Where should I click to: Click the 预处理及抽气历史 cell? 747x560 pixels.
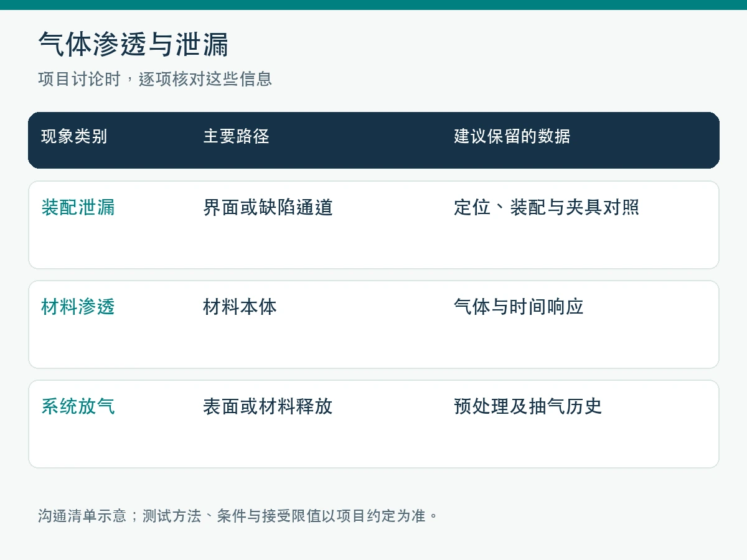[x=528, y=406]
